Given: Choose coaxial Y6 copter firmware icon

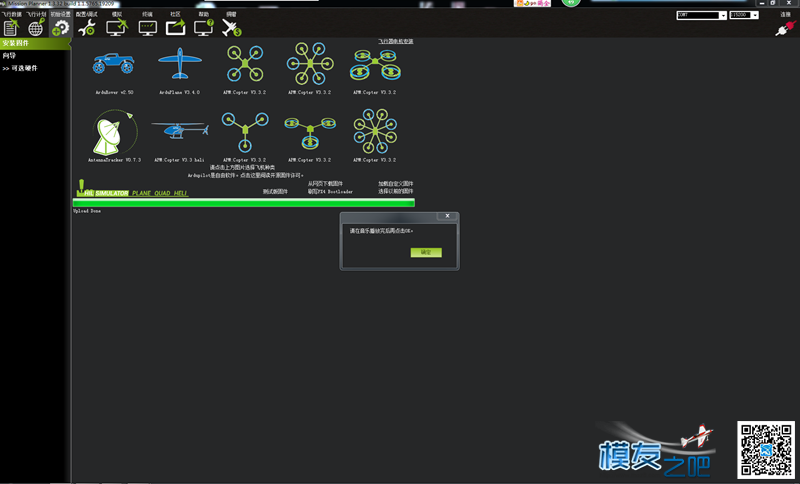Looking at the screenshot, I should coord(310,133).
